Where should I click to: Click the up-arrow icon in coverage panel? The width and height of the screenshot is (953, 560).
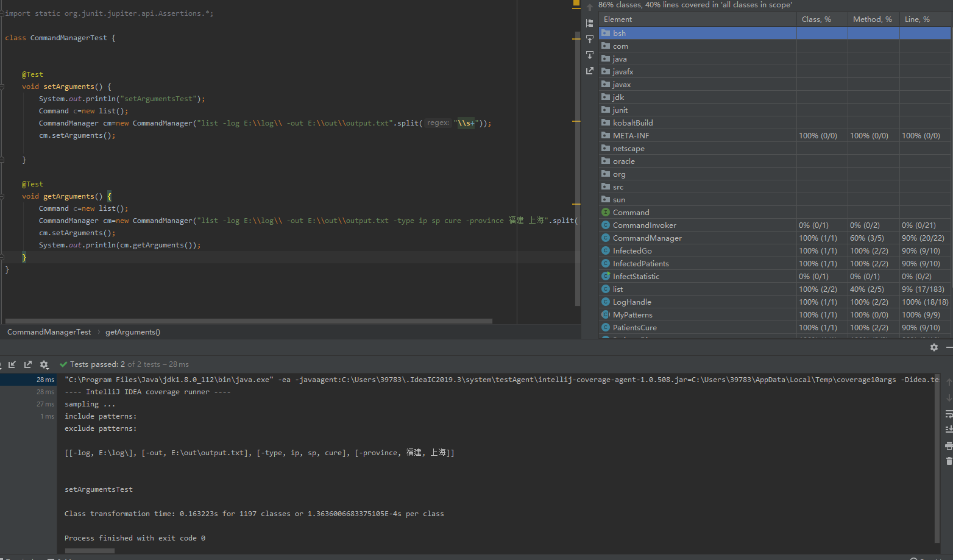pos(590,7)
